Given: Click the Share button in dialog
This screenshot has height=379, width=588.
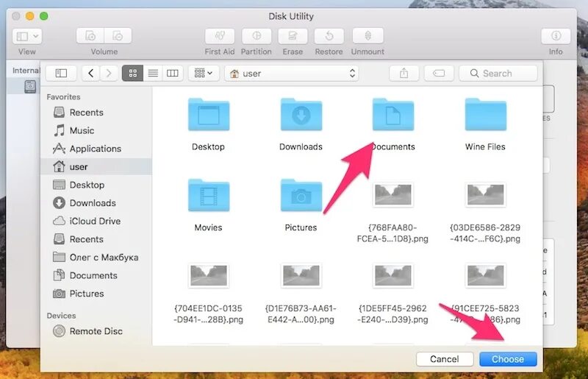Looking at the screenshot, I should click(x=404, y=74).
